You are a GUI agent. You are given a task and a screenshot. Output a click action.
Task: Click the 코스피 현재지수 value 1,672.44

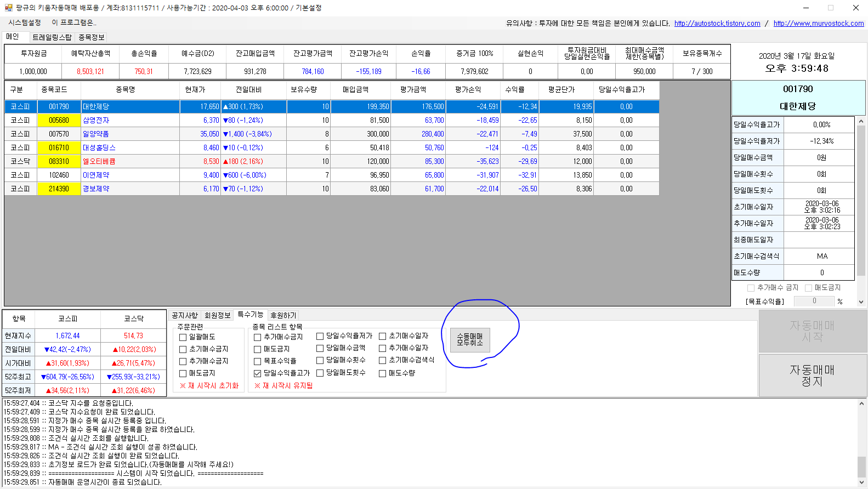(67, 336)
